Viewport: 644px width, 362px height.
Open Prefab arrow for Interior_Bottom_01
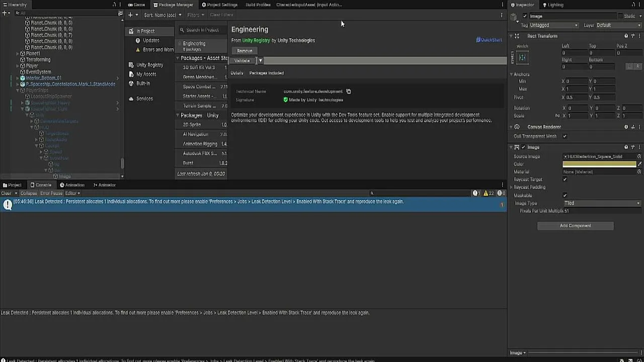118,78
